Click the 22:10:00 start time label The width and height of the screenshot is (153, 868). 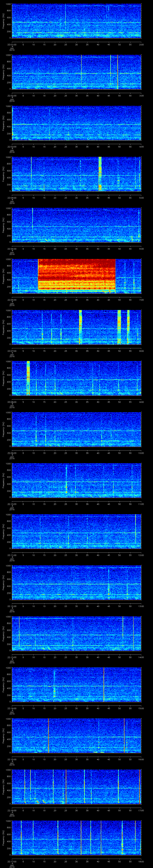(12, 504)
